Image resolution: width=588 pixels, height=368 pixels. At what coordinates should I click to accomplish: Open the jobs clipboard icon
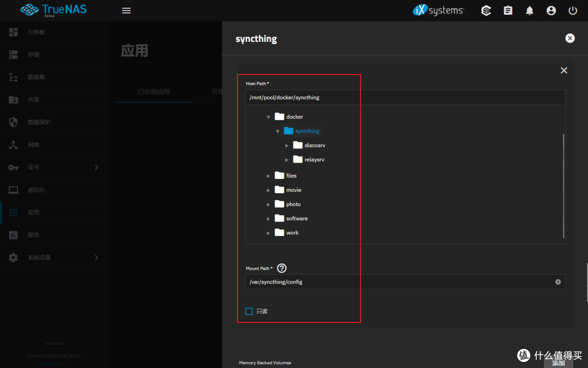pyautogui.click(x=508, y=10)
